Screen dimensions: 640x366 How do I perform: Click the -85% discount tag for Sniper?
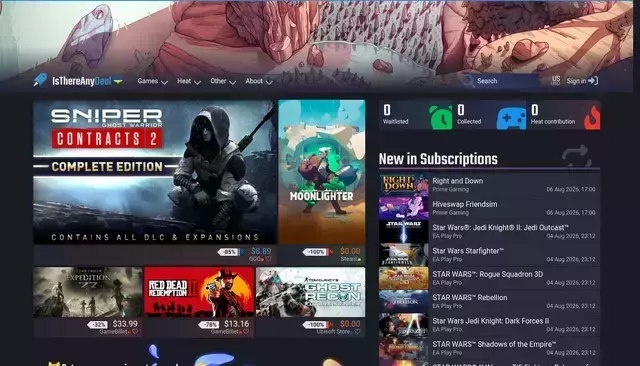229,252
